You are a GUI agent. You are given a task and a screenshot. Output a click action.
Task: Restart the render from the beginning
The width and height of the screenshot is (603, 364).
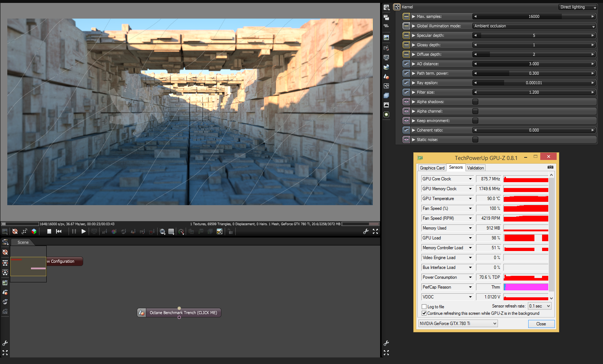click(x=59, y=231)
